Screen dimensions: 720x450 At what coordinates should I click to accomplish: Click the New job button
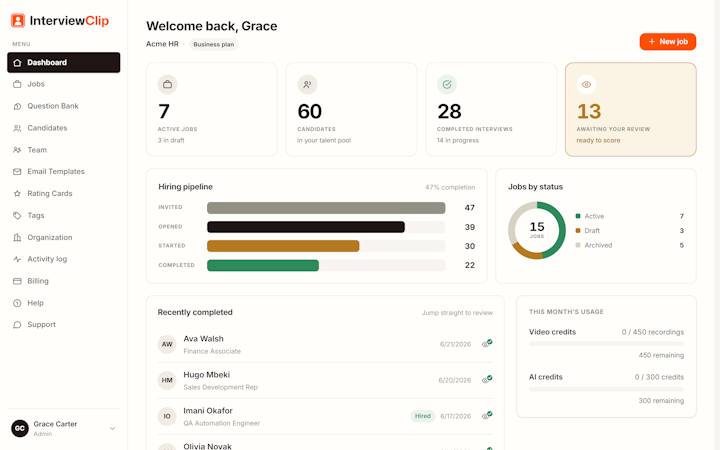668,41
